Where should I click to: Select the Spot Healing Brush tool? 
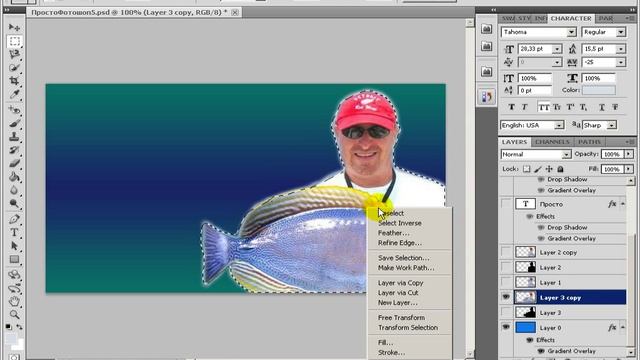click(14, 110)
